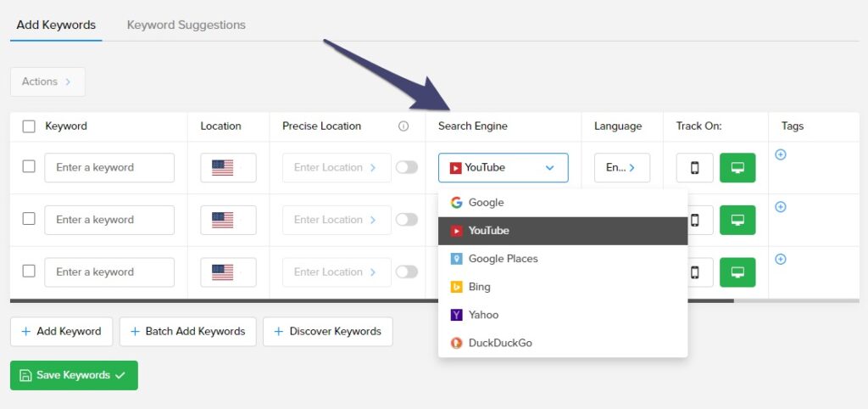Enable precise location toggle in third row

tap(407, 272)
